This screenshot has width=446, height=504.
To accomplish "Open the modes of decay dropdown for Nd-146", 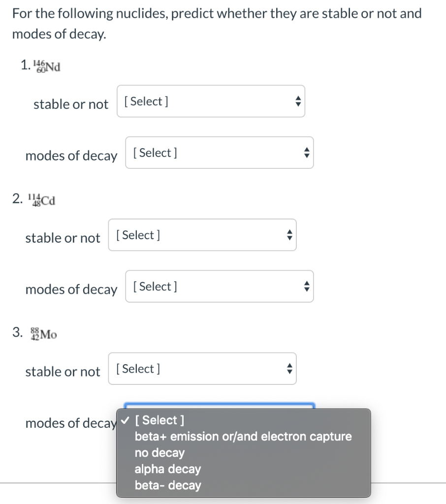I will 219,153.
